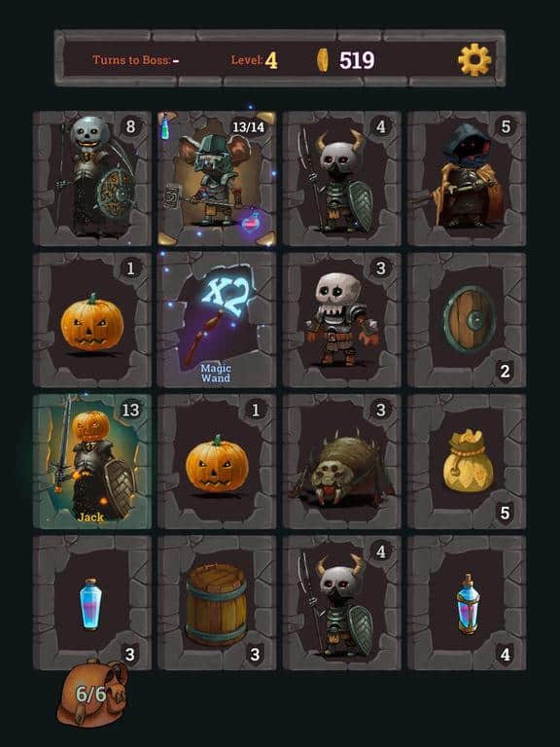
Task: Attack the giant spider card
Action: (342, 461)
